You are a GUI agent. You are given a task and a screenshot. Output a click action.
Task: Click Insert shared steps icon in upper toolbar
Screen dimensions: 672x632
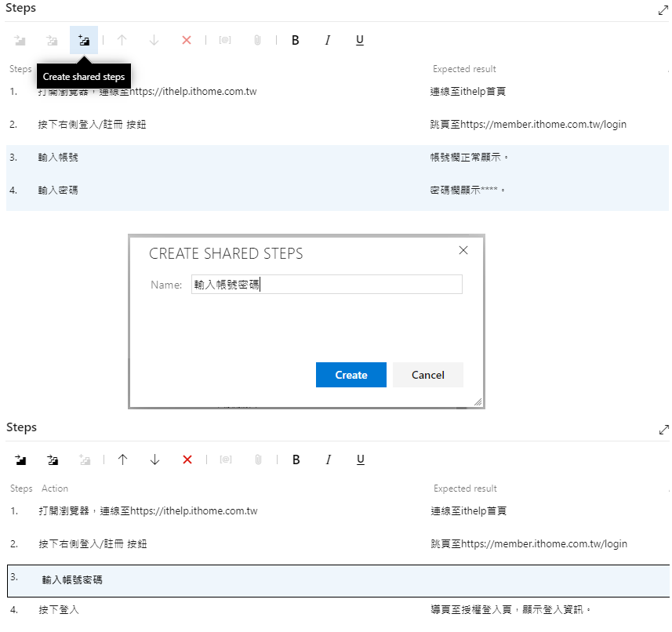[52, 40]
